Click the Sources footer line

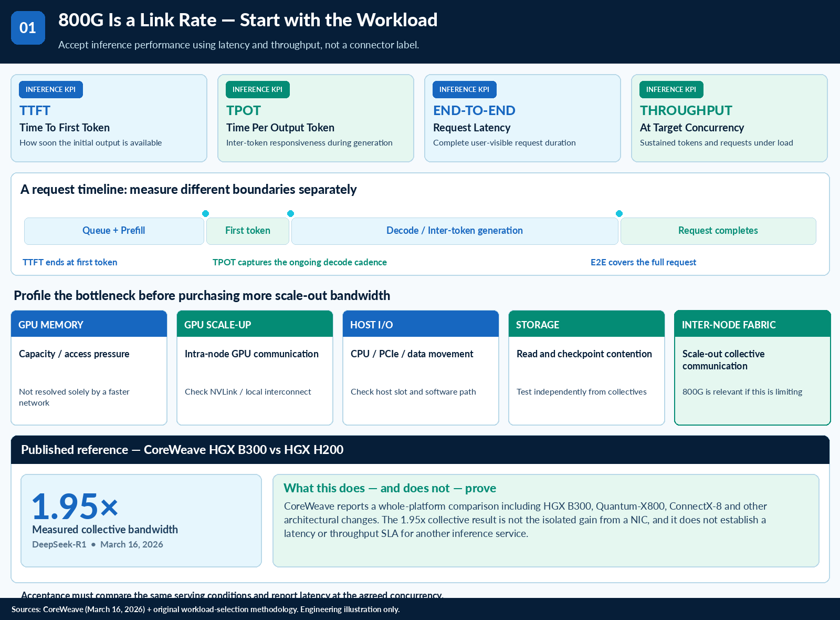(206, 609)
